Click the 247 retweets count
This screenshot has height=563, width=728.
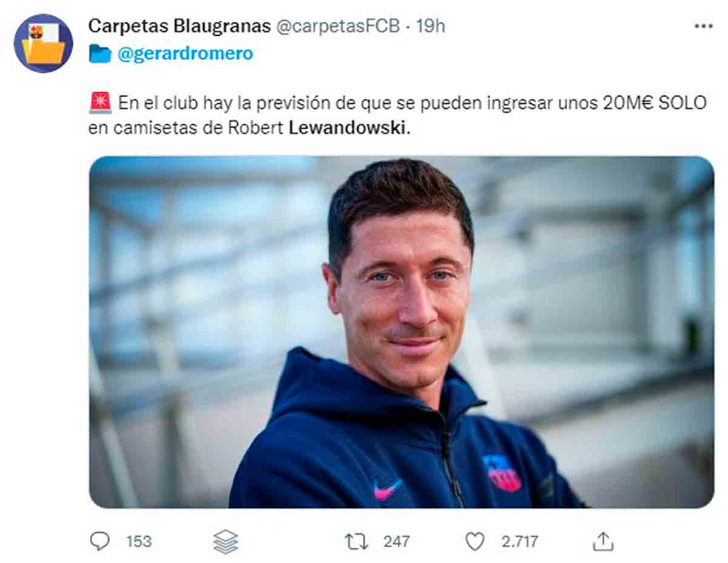point(397,541)
